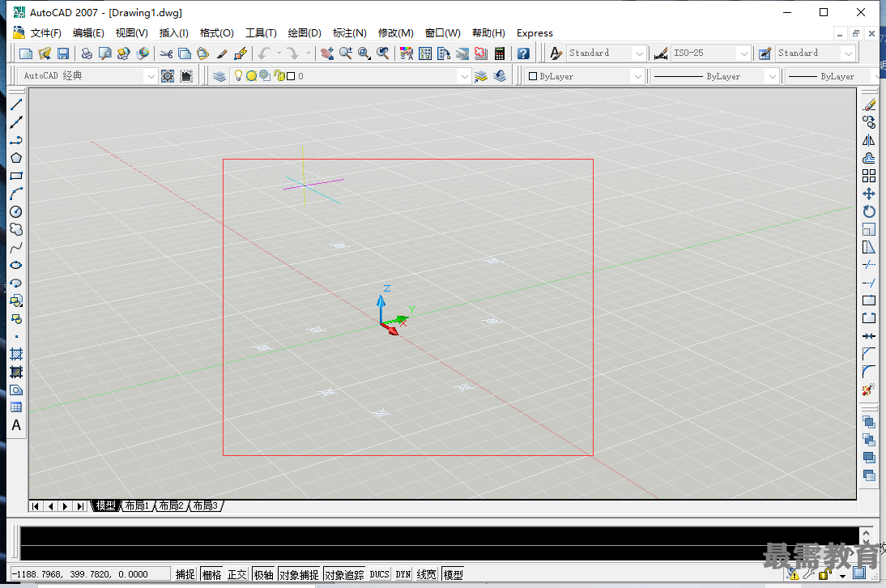
Task: Toggle 对象捕捉 object snap in status bar
Action: click(x=299, y=574)
